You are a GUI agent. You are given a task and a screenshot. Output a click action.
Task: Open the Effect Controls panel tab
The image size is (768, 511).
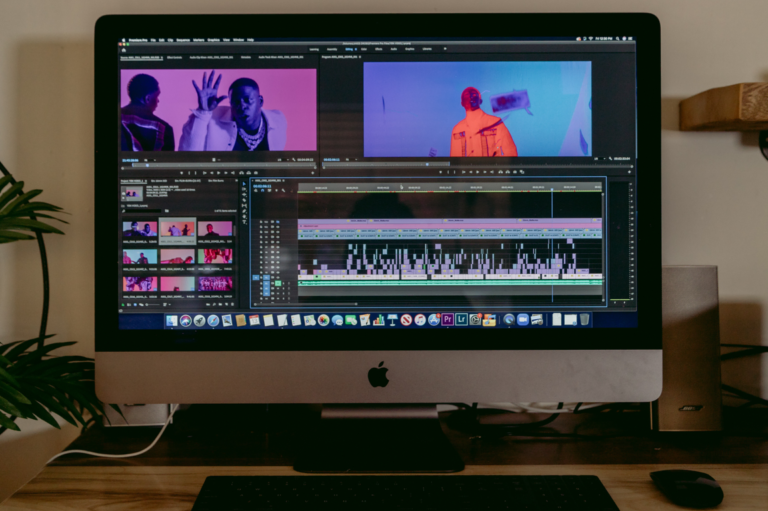point(174,57)
